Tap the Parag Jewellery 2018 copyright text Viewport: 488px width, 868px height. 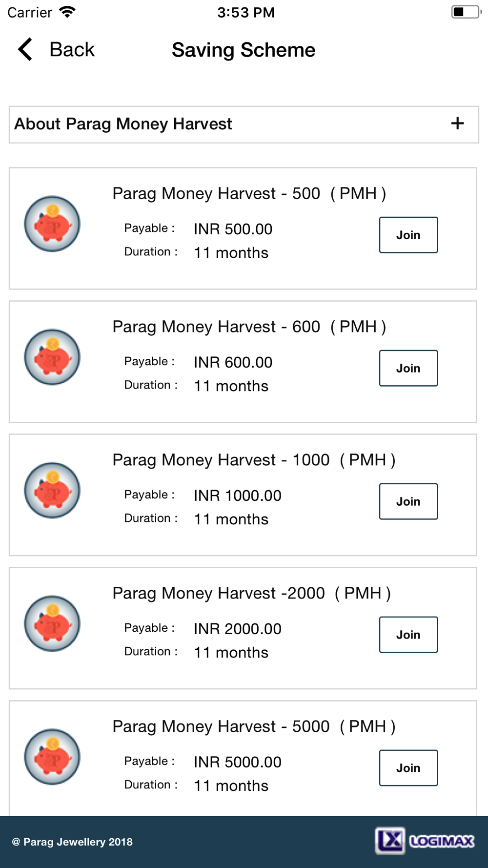pyautogui.click(x=72, y=842)
